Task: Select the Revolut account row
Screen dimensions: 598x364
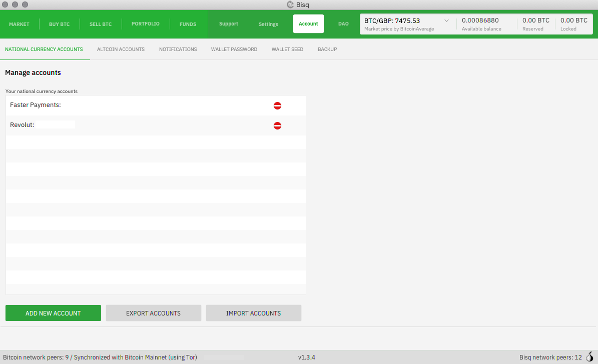Action: pyautogui.click(x=156, y=125)
